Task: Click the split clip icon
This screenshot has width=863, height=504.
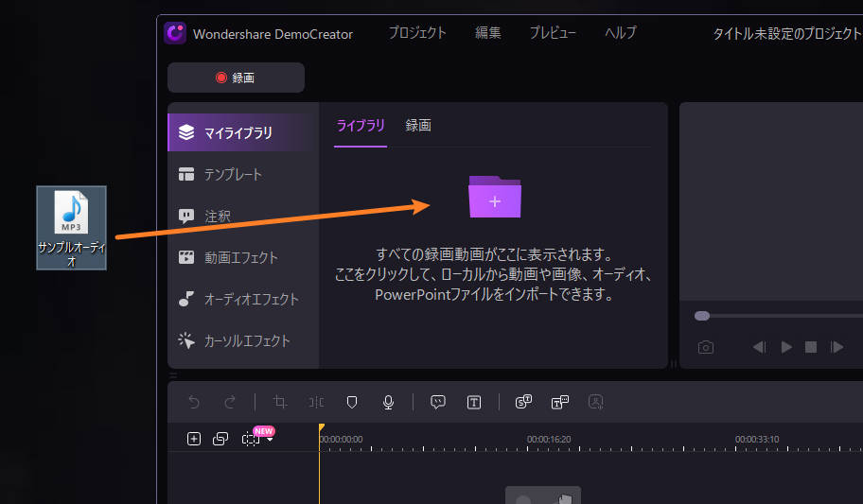Action: click(316, 402)
